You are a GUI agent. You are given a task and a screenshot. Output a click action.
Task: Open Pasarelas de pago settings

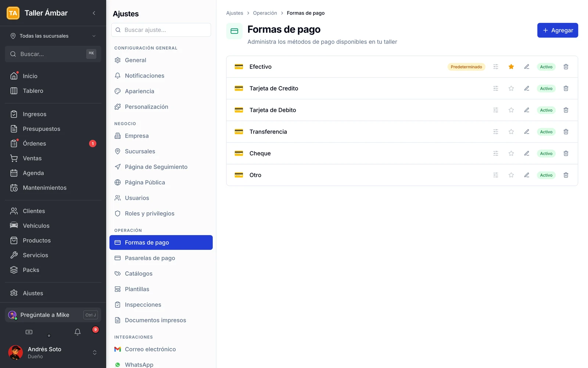(161, 258)
